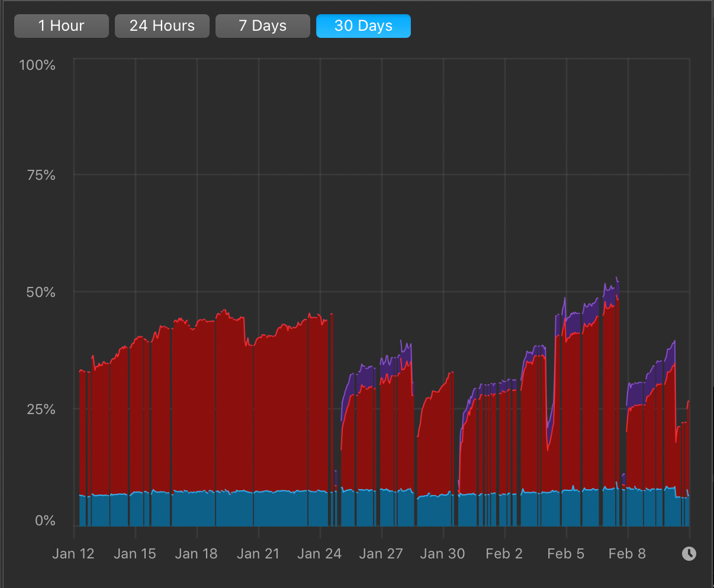Viewport: 714px width, 588px height.
Task: Show the 7 Days history
Action: 263,26
